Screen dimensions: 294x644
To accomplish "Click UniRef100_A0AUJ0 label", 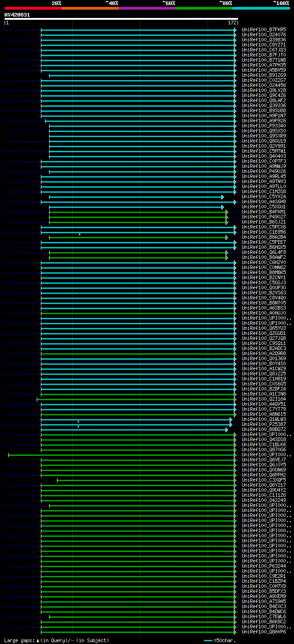I will point(264,313).
